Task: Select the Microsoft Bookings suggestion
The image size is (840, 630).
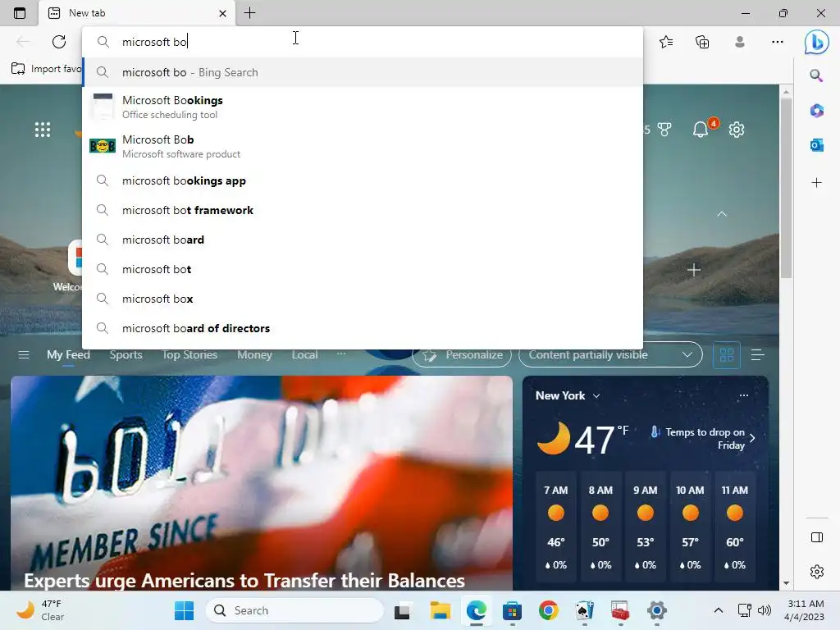Action: click(363, 107)
